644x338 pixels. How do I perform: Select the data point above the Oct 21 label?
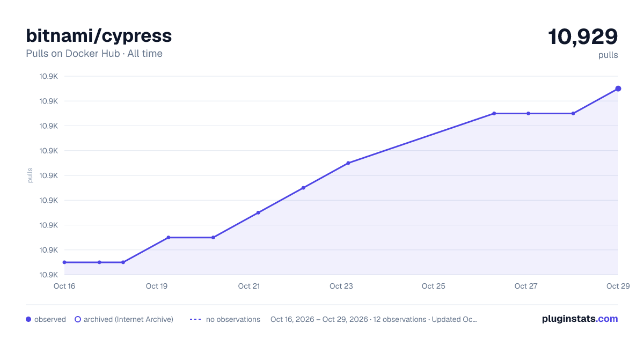click(258, 212)
